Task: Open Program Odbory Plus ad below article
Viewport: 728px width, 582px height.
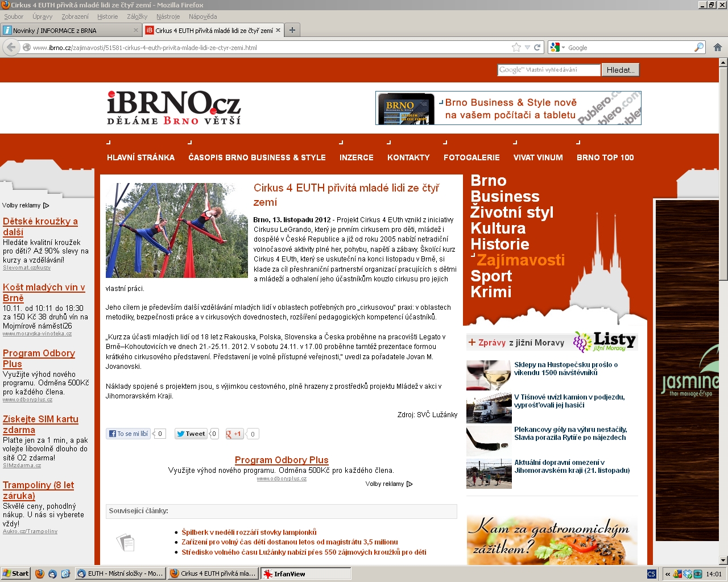Action: (x=282, y=460)
